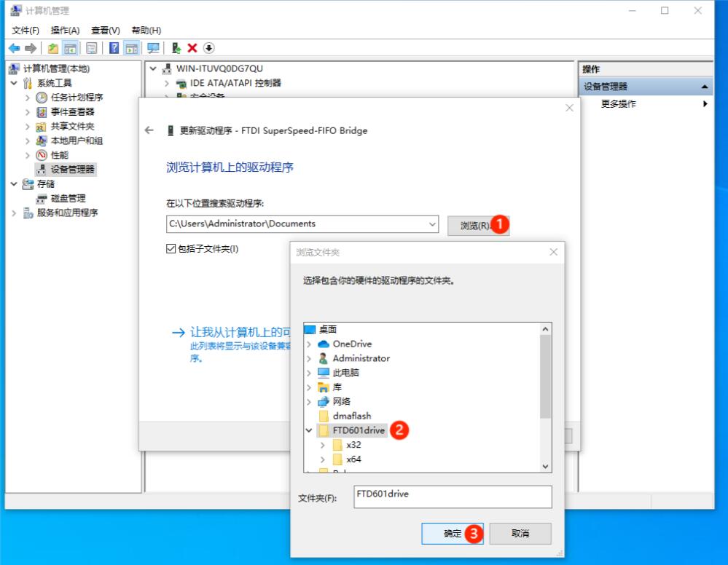Viewport: 728px width, 565px height.
Task: Click the Help icon in the toolbar
Action: (114, 49)
